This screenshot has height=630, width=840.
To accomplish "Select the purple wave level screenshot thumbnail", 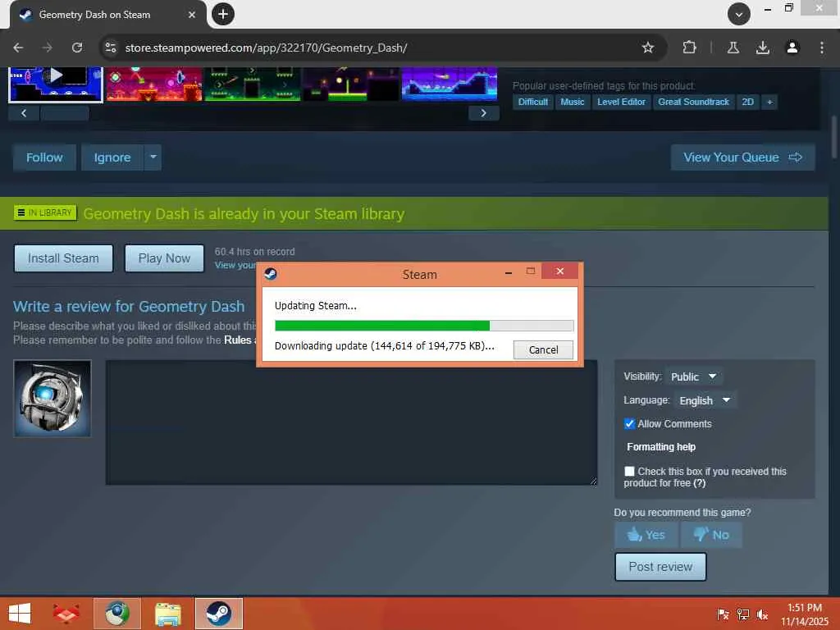I will [450, 84].
